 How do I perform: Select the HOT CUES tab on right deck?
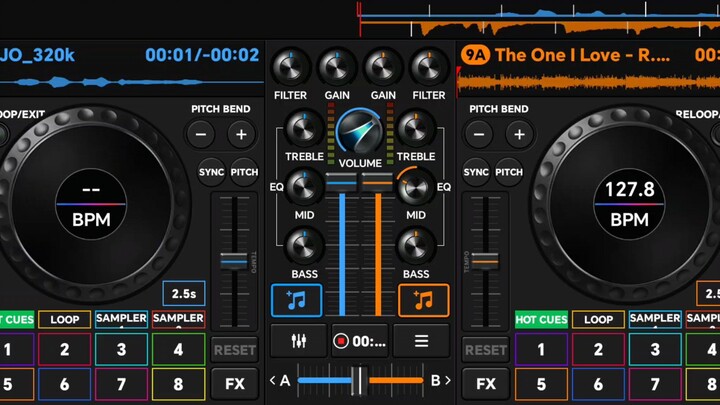coord(541,319)
